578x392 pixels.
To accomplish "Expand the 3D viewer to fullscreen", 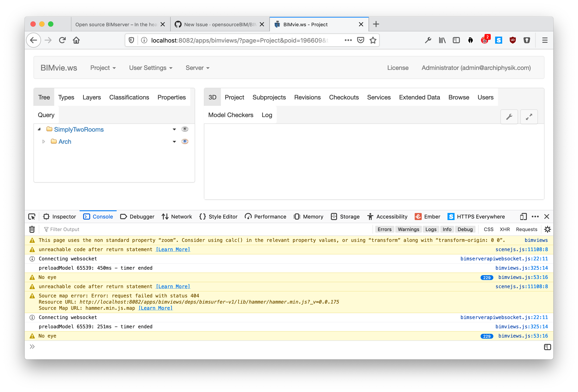I will click(529, 116).
